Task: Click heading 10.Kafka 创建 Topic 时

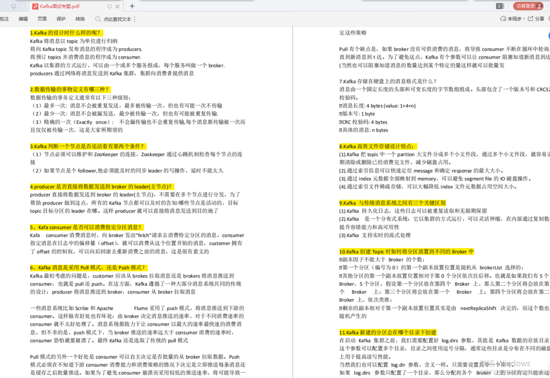Action: tap(406, 251)
